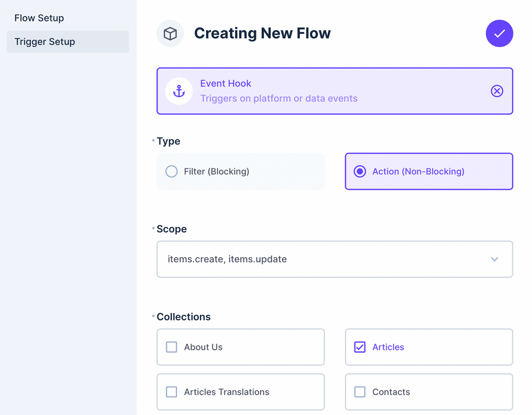
Task: Click the Creating New Flow title
Action: coord(262,33)
